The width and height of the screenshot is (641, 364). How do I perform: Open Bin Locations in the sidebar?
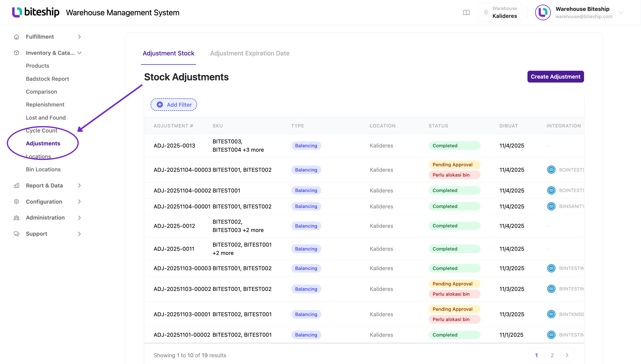coord(43,169)
